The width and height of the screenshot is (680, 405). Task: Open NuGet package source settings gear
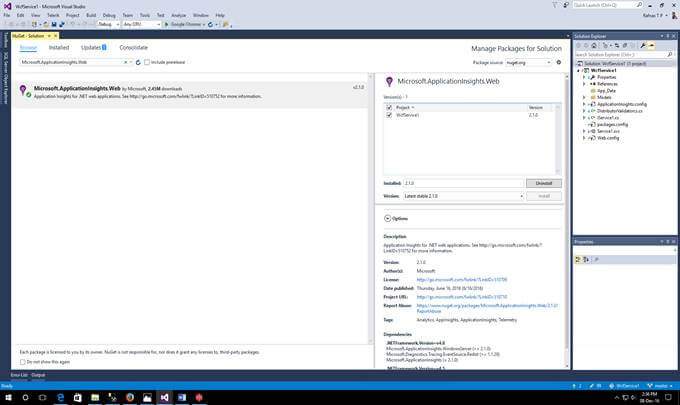[559, 62]
